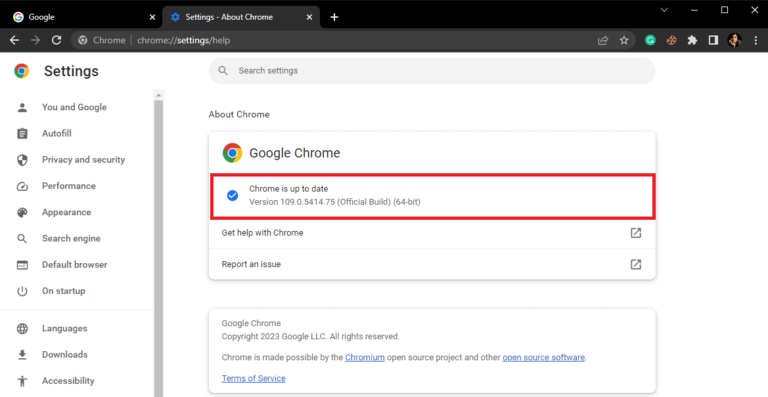This screenshot has height=397, width=768.
Task: Open the Chrome three-dot menu
Action: (x=756, y=41)
